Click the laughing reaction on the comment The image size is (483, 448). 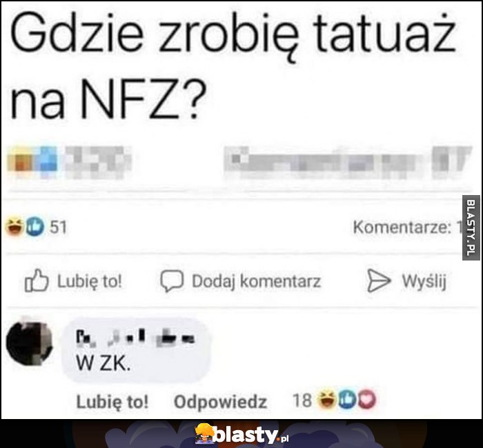pos(326,400)
